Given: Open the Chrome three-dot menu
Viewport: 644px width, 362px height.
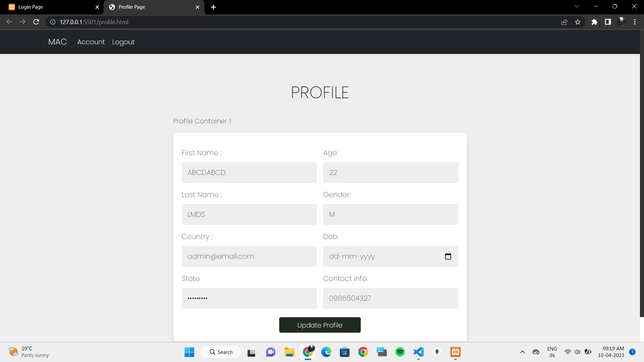Looking at the screenshot, I should point(635,22).
